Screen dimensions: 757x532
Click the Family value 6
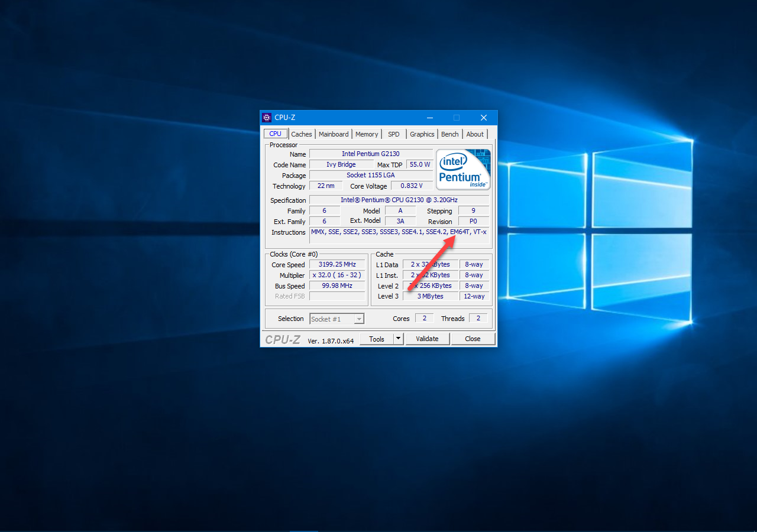coord(325,210)
